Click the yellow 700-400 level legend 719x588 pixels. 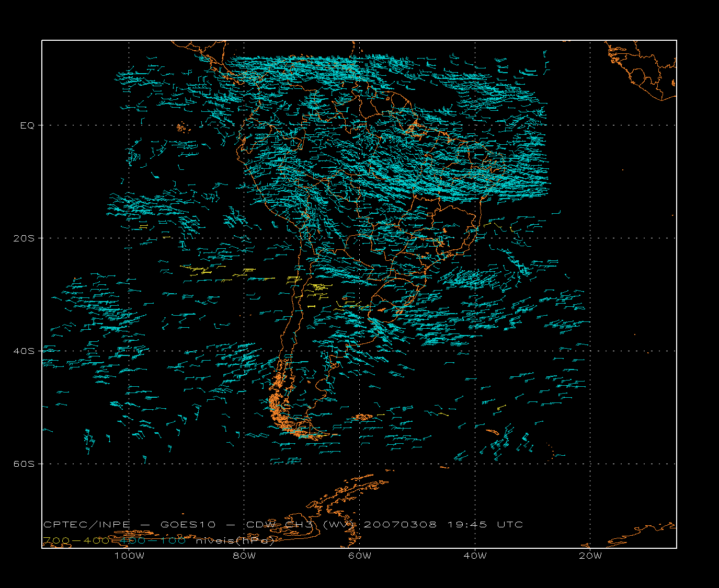coord(76,540)
